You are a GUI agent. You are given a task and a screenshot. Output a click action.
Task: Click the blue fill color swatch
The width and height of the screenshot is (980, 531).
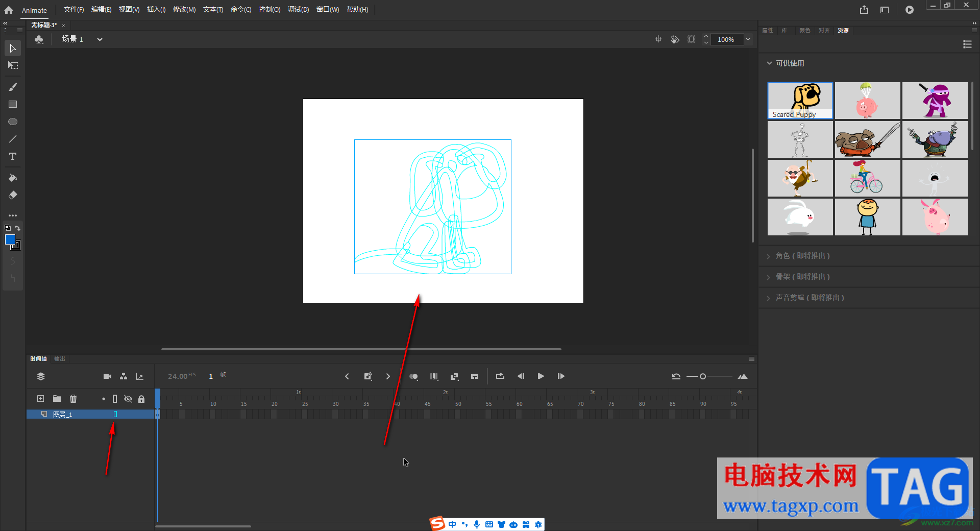[10, 239]
